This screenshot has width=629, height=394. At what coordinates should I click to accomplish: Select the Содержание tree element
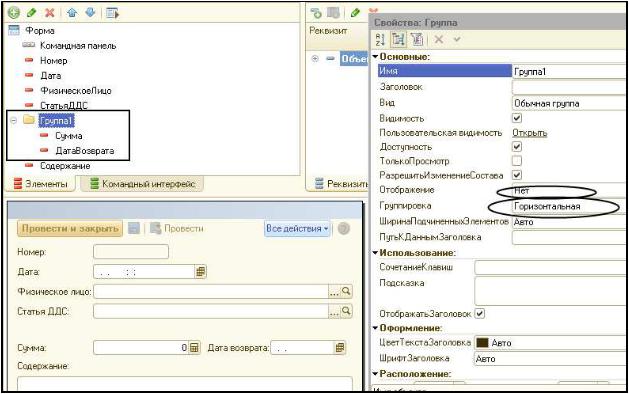pyautogui.click(x=65, y=166)
